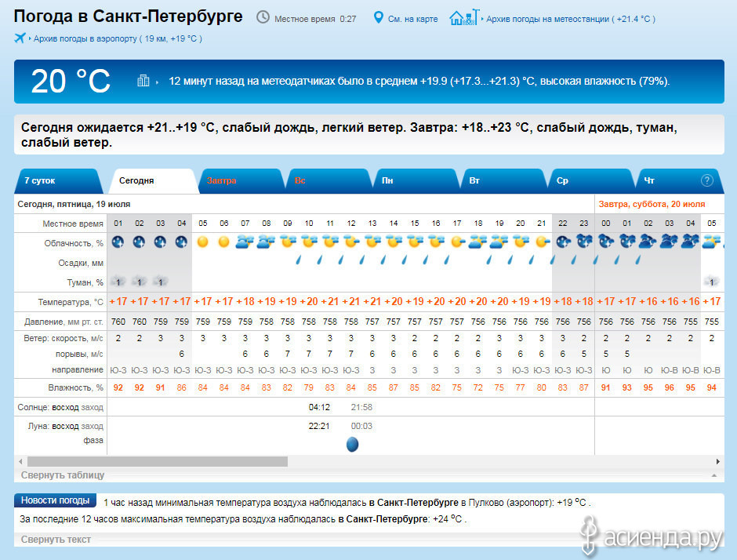Click the clock icon next to local time
This screenshot has width=737, height=560.
263,18
